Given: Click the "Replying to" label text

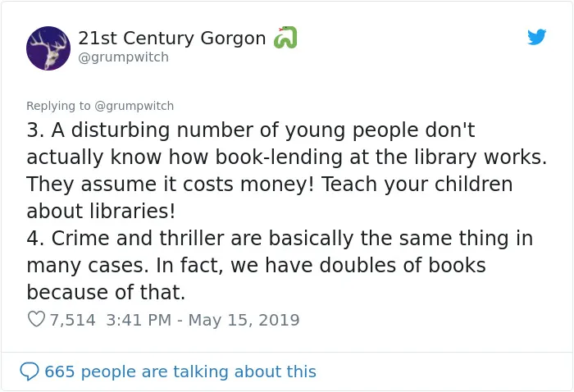Looking at the screenshot, I should point(58,106).
